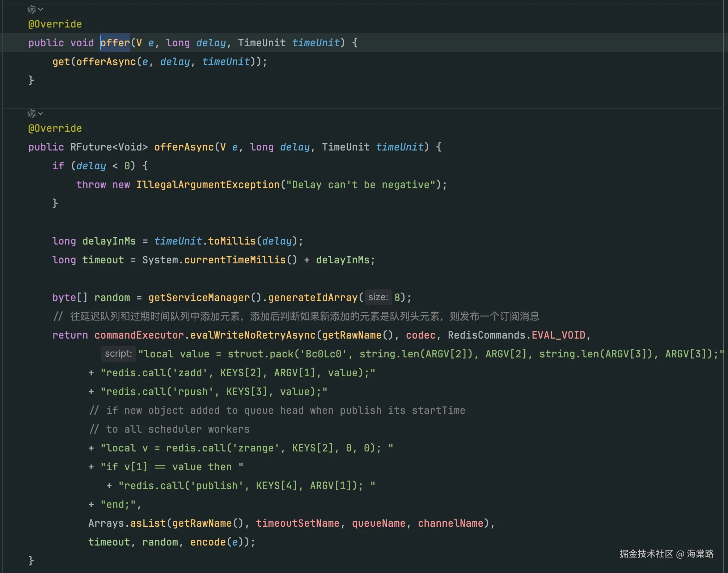
Task: Click on IllegalArgumentException class name
Action: [208, 185]
